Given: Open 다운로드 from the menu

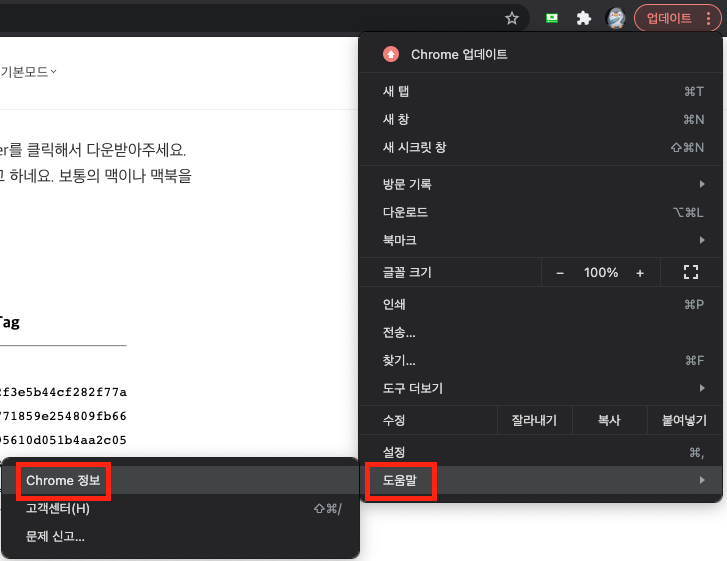Looking at the screenshot, I should (x=540, y=212).
